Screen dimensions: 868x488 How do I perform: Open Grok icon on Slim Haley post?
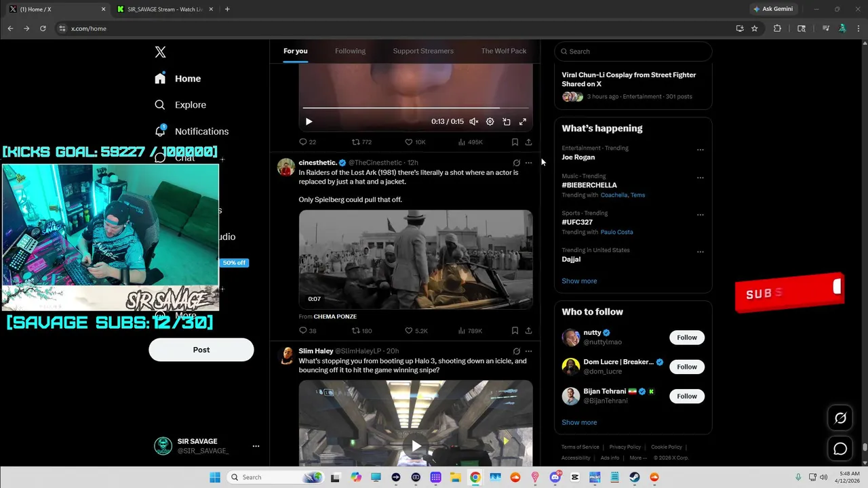tap(516, 351)
